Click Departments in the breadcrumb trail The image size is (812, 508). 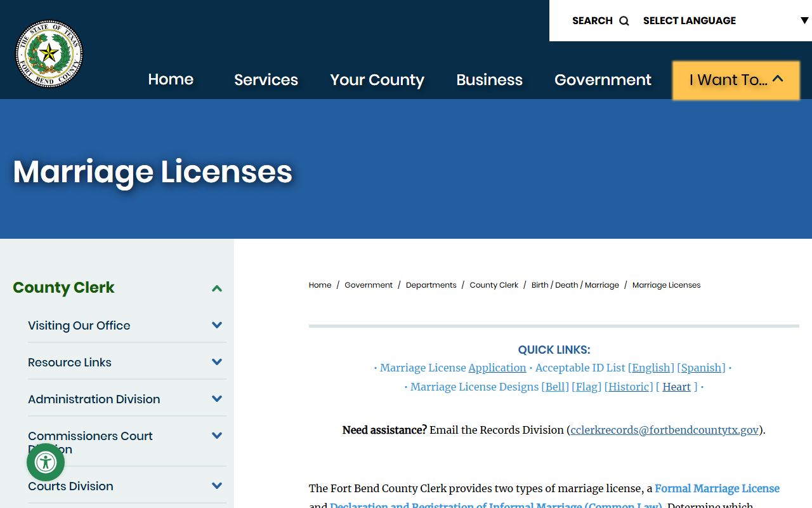click(x=431, y=285)
